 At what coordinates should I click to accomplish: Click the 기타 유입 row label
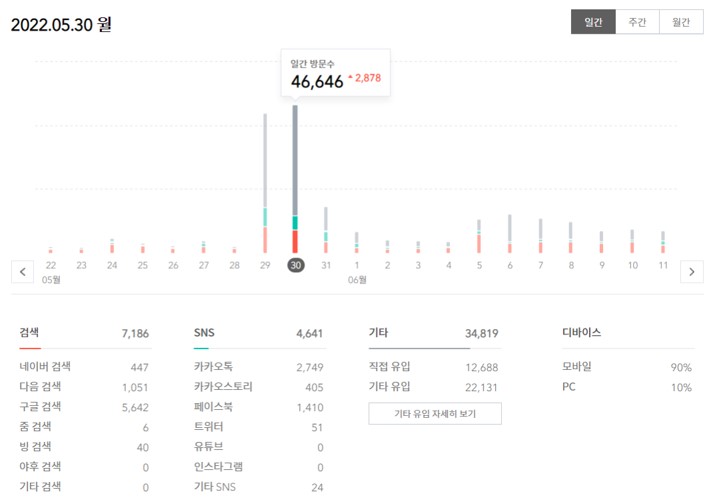389,386
